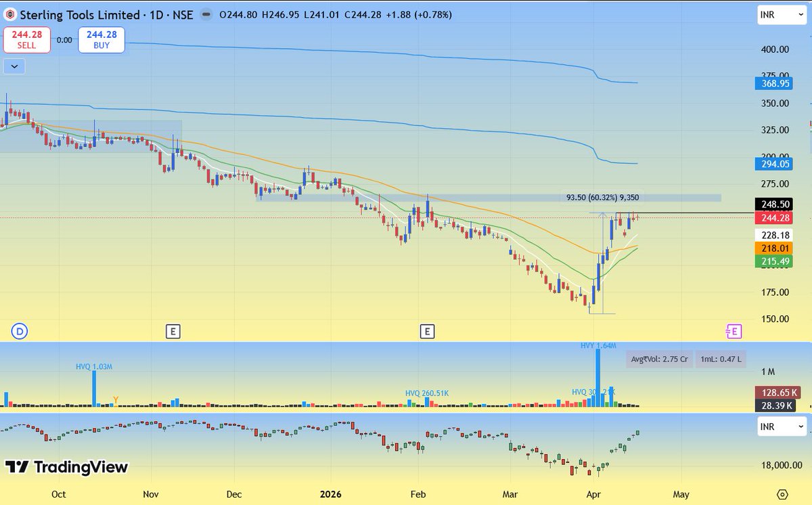Click the 1mL: 0.47 L info box
This screenshot has width=812, height=505.
tap(721, 359)
